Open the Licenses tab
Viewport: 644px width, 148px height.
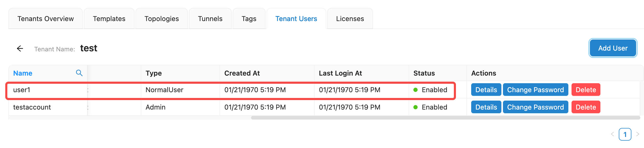point(350,19)
